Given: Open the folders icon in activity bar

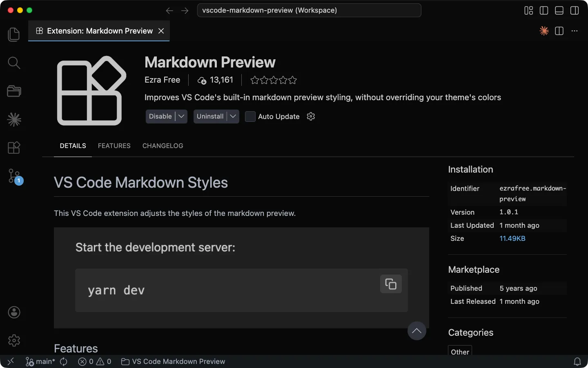Looking at the screenshot, I should (14, 91).
